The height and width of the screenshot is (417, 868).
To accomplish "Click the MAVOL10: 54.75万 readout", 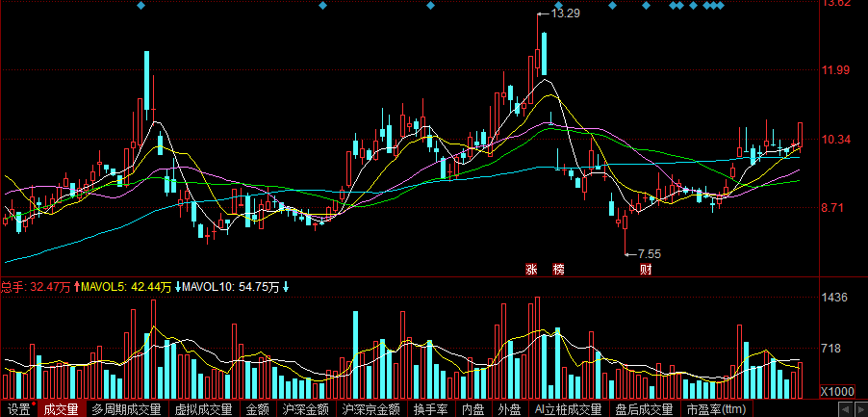I will pyautogui.click(x=231, y=287).
